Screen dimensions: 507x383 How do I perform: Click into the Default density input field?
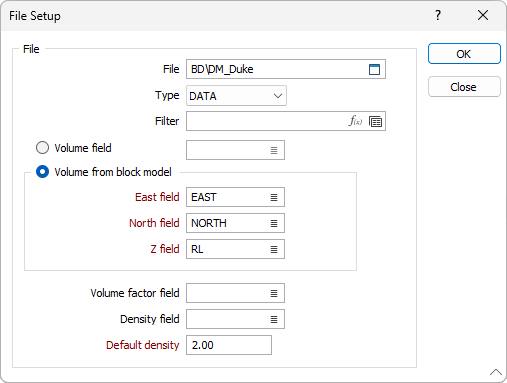pos(229,345)
